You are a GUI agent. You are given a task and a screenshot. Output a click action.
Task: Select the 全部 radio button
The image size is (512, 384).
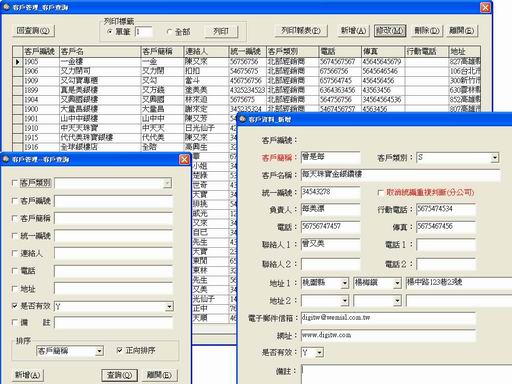(x=169, y=32)
